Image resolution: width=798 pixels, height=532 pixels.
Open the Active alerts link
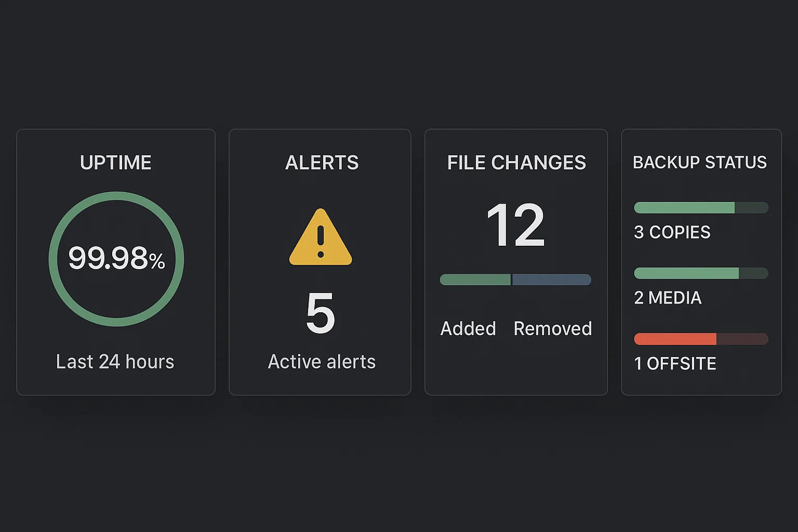pyautogui.click(x=322, y=362)
